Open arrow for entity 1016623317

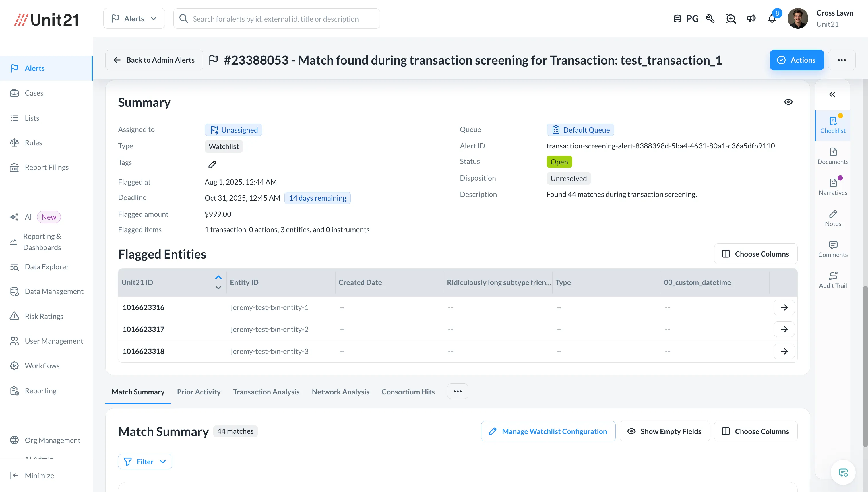point(784,329)
